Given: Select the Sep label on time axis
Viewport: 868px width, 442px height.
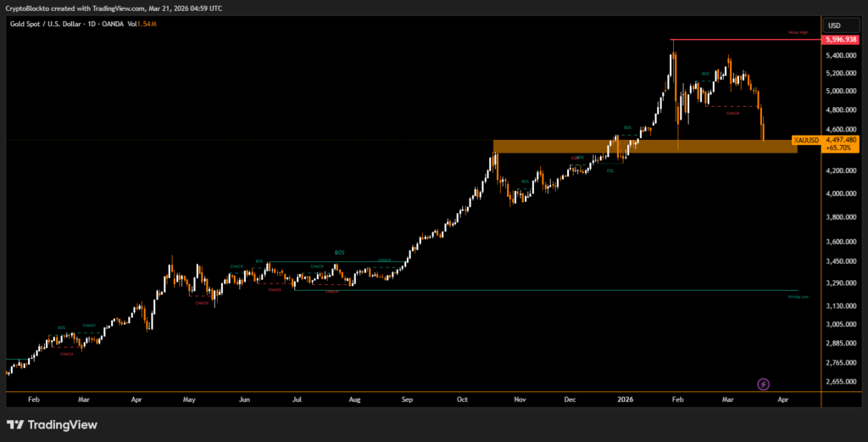Looking at the screenshot, I should click(407, 398).
